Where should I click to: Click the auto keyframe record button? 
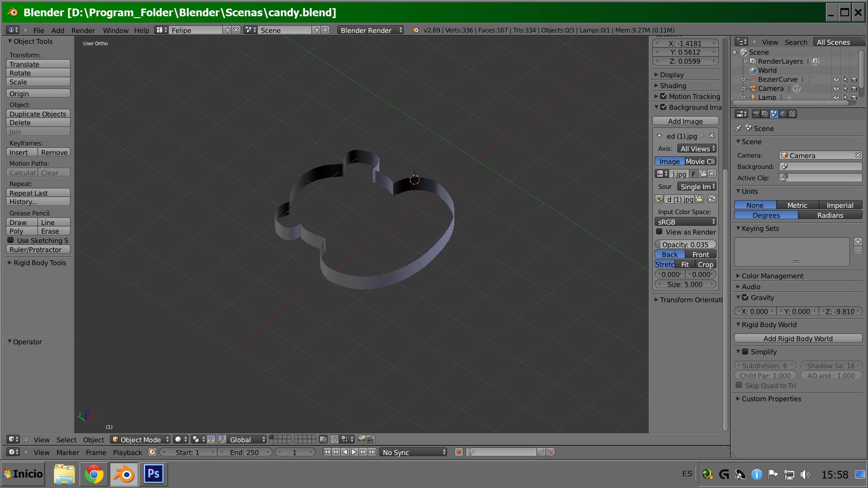click(x=458, y=452)
